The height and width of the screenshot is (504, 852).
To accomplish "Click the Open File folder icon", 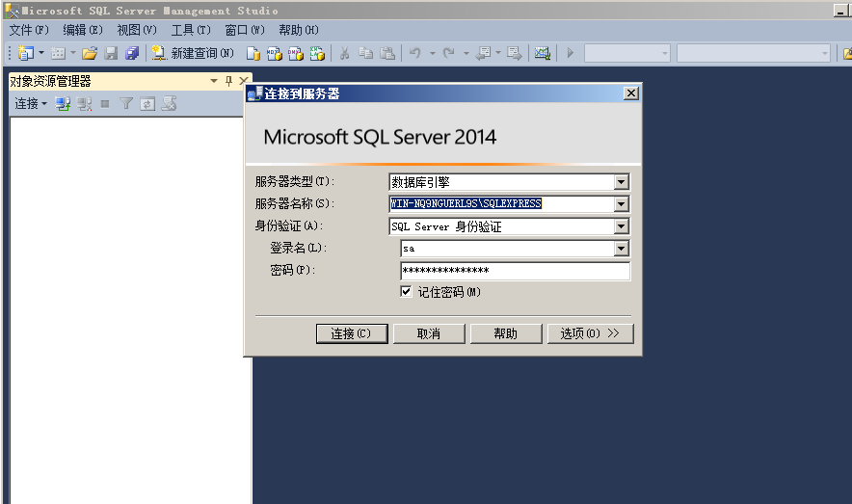I will point(90,53).
